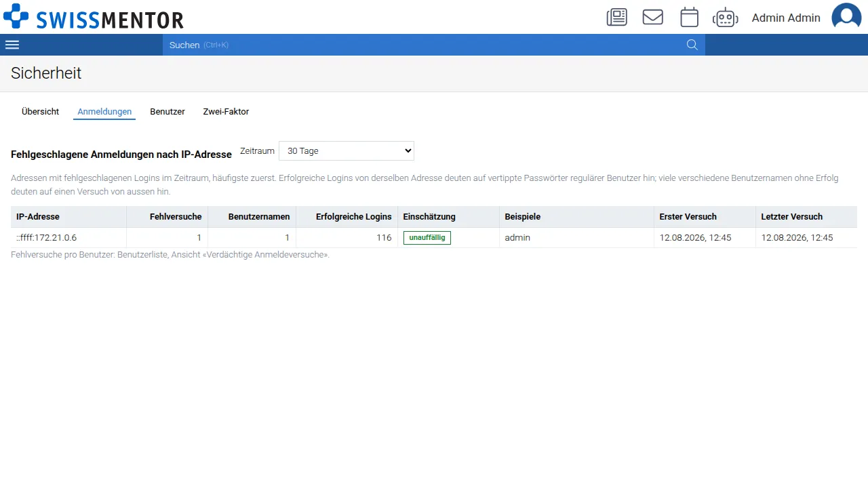Image resolution: width=868 pixels, height=488 pixels.
Task: Click the Einschätzung column header
Action: pos(449,217)
